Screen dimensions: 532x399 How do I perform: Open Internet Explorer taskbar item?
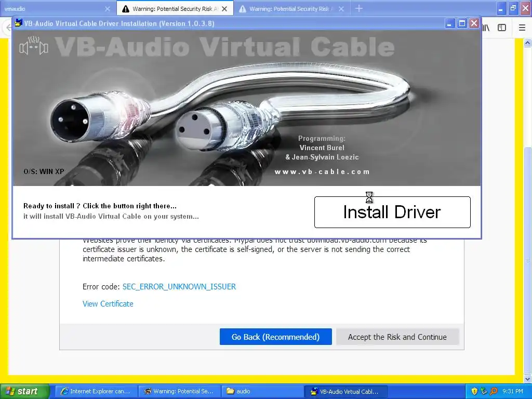pos(96,391)
